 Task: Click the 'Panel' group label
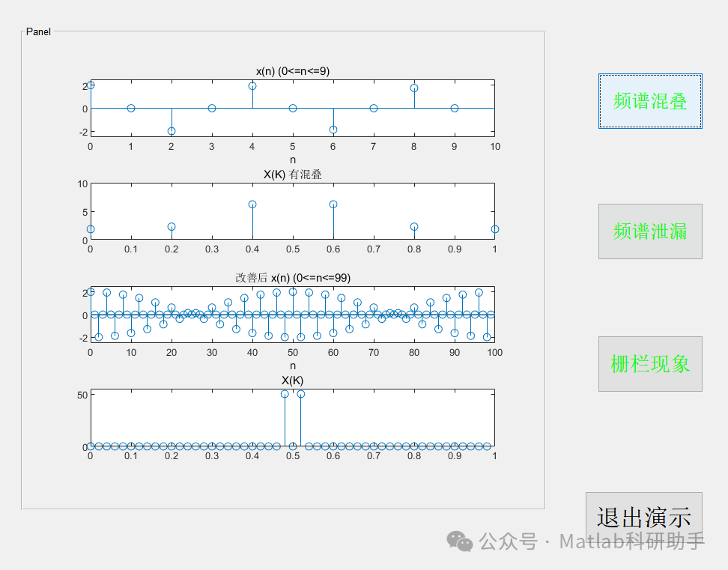pos(38,31)
